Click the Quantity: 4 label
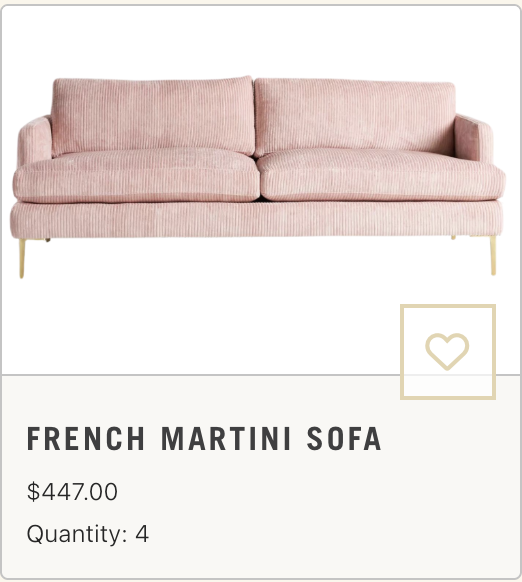This screenshot has height=582, width=522. [88, 534]
